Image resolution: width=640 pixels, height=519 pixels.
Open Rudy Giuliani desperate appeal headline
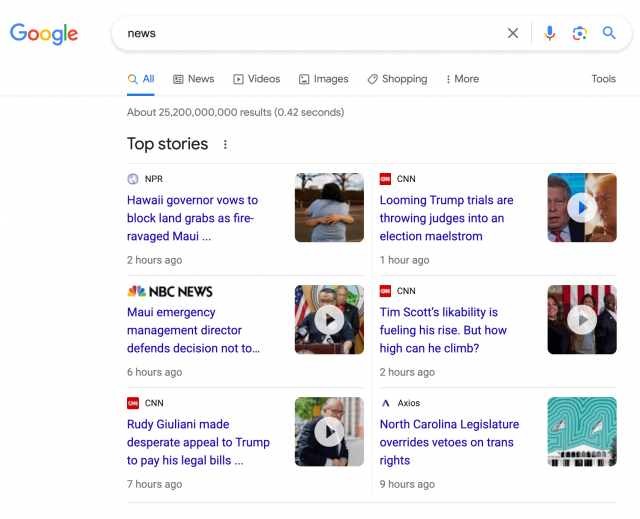pos(198,442)
